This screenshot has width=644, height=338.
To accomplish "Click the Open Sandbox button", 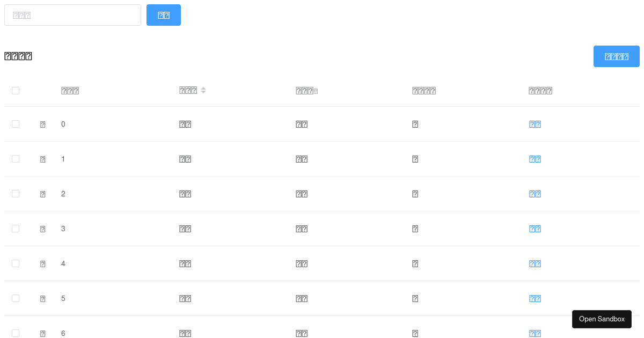I will 602,319.
